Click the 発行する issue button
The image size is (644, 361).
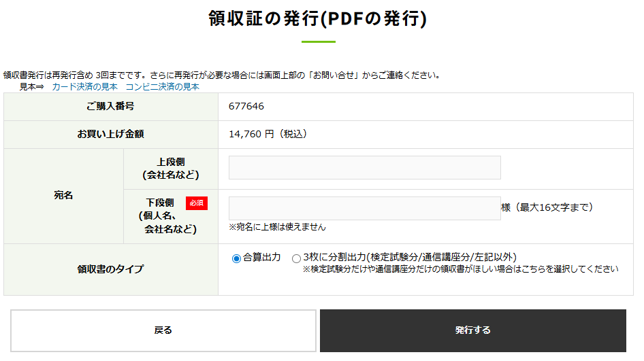coord(472,330)
